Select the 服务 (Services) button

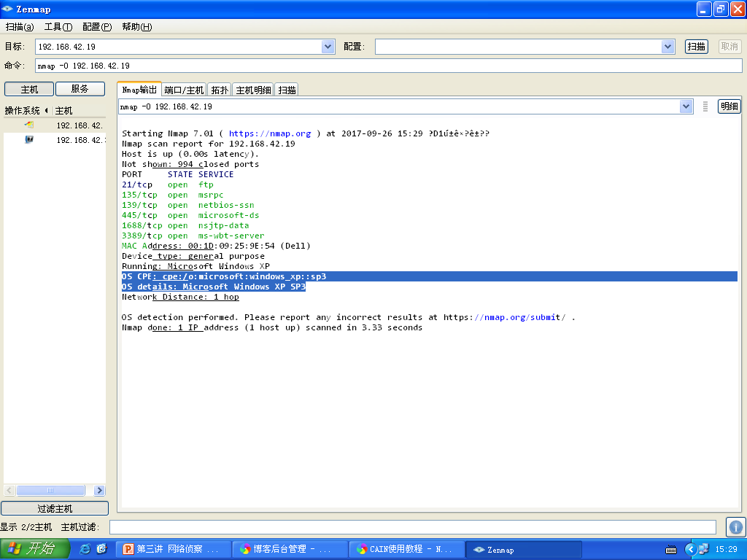click(x=80, y=89)
